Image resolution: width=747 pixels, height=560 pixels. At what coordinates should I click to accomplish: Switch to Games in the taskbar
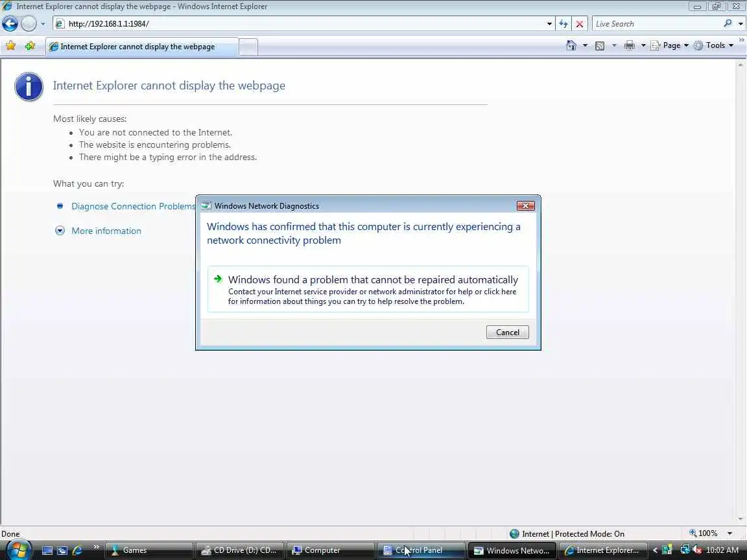click(x=149, y=550)
